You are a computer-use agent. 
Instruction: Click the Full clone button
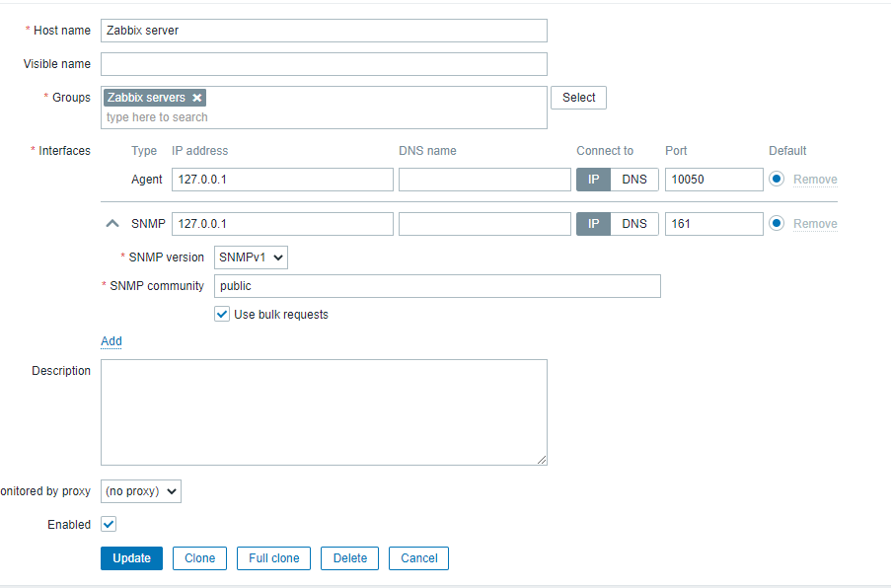click(x=273, y=558)
